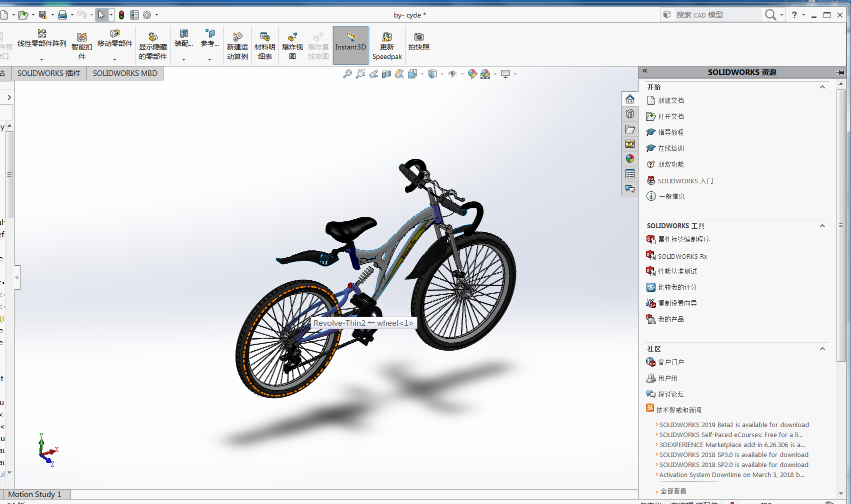Insert a Bill of Materials via 材料明细表

(x=264, y=45)
